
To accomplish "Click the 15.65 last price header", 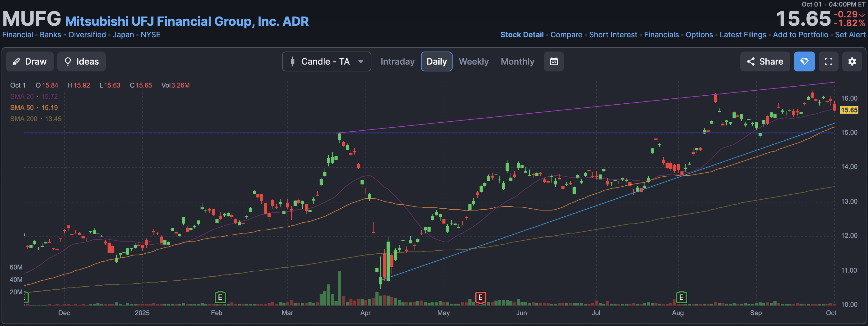I will 804,19.
